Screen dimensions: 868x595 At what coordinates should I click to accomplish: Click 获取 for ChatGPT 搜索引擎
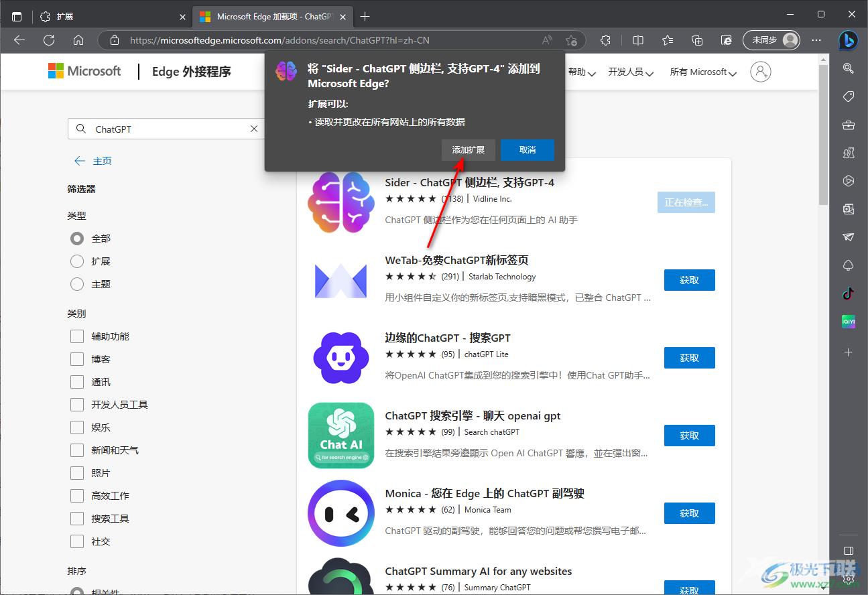click(690, 436)
